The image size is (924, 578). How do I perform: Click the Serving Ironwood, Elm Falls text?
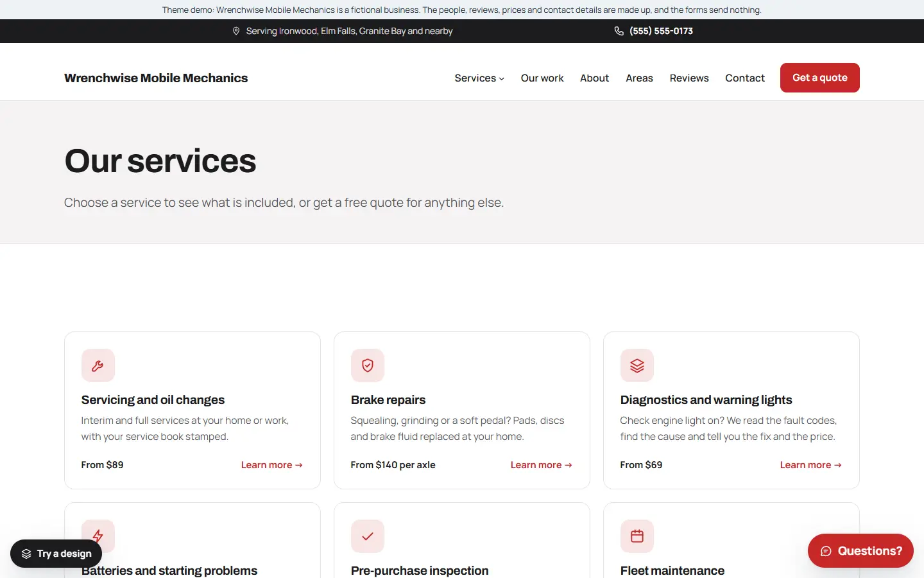pyautogui.click(x=350, y=31)
